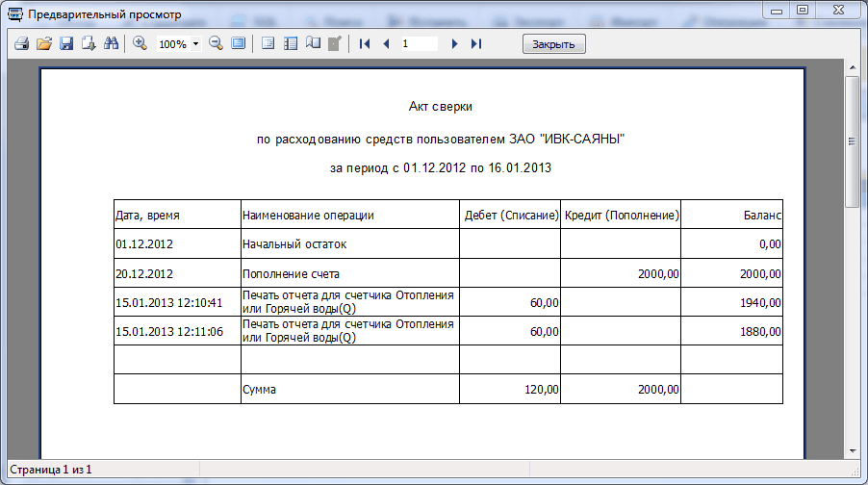The image size is (868, 485).
Task: Open a saved report file
Action: coord(43,43)
